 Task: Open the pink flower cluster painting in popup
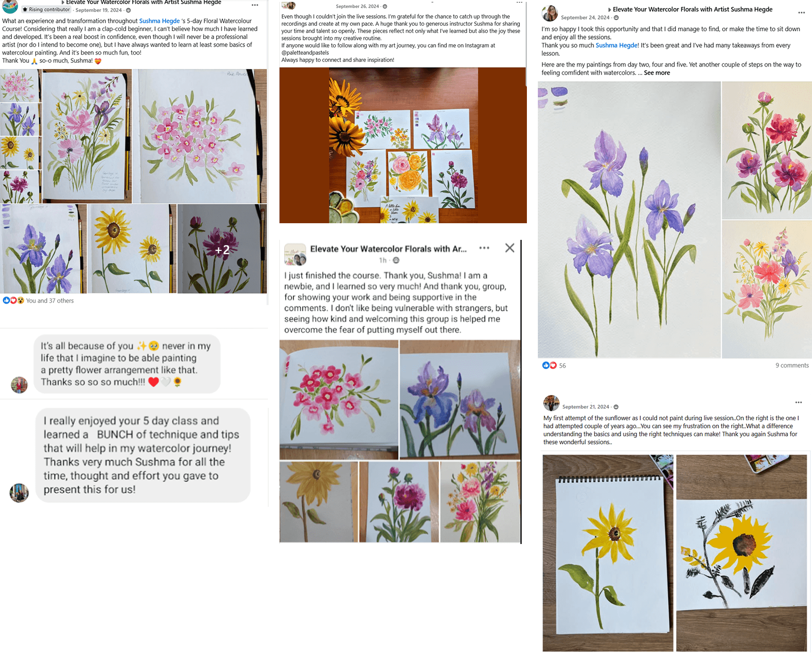339,399
